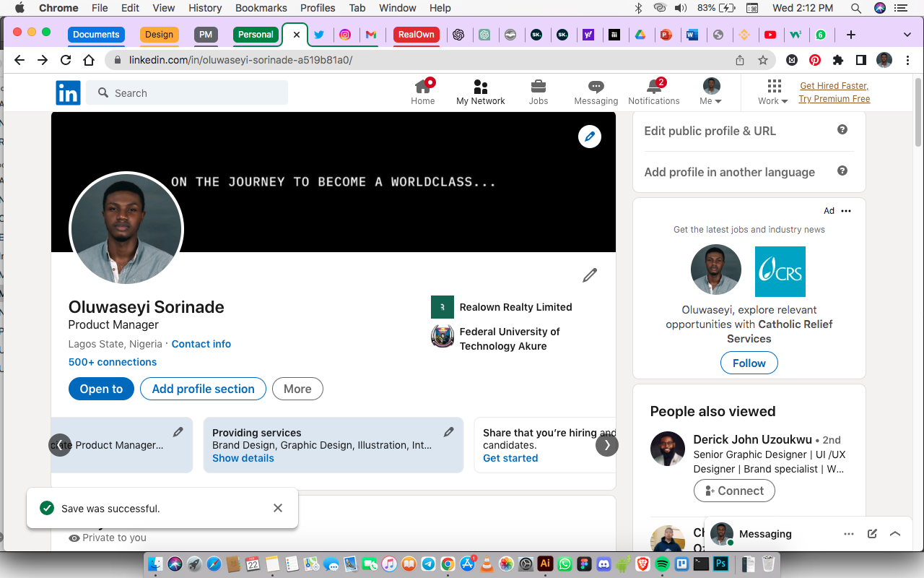Edit the cover banner with pencil icon

[x=590, y=136]
